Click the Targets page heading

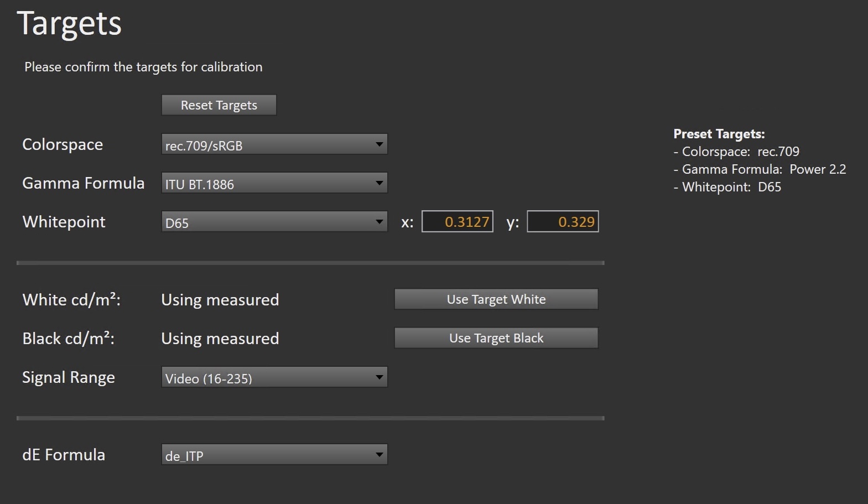coord(69,24)
